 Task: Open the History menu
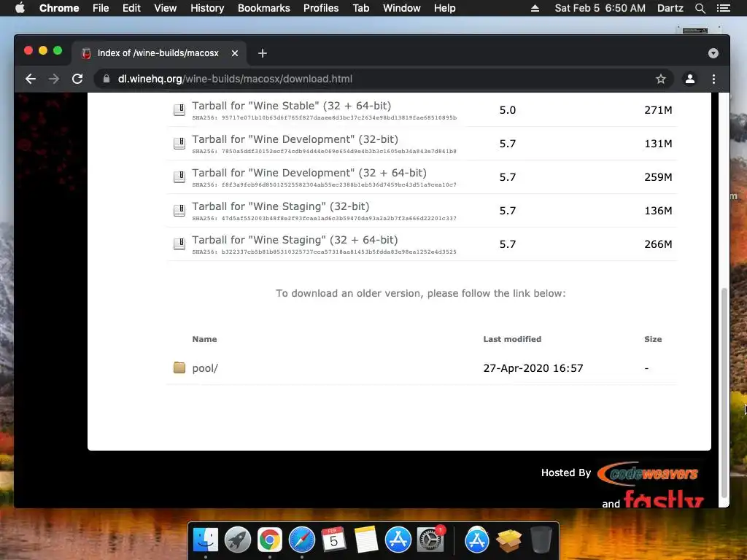coord(207,8)
